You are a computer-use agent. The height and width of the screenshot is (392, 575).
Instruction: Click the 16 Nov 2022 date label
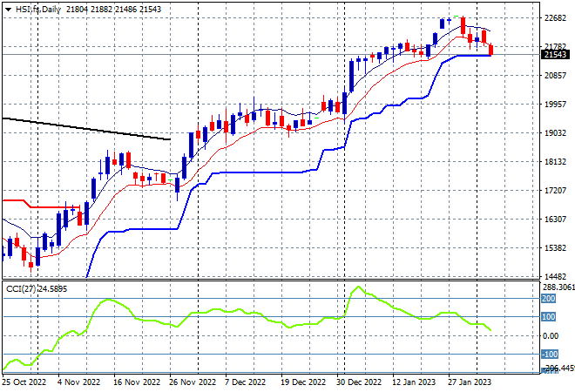point(137,382)
